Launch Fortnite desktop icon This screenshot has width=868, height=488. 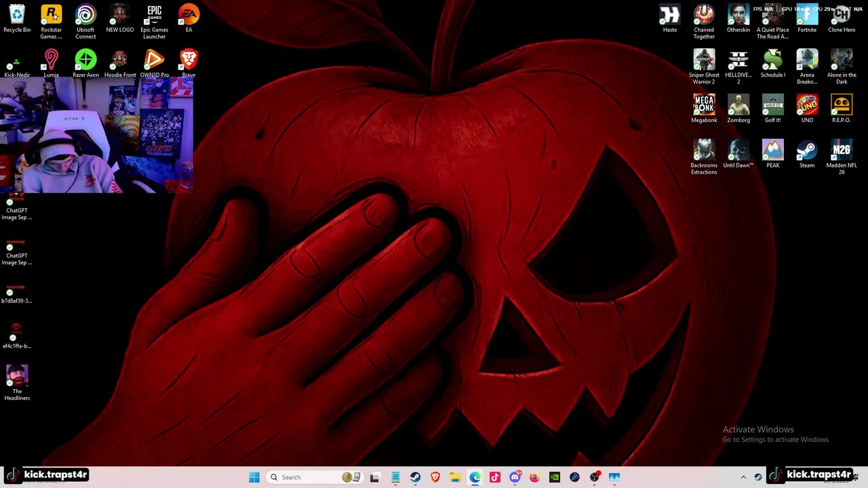click(807, 19)
